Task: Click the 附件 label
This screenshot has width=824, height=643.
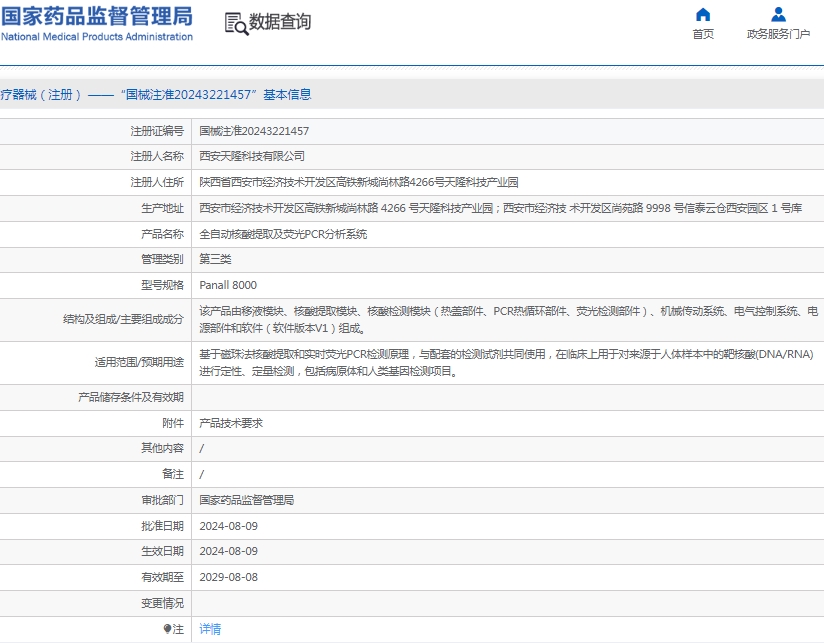Action: coord(173,423)
